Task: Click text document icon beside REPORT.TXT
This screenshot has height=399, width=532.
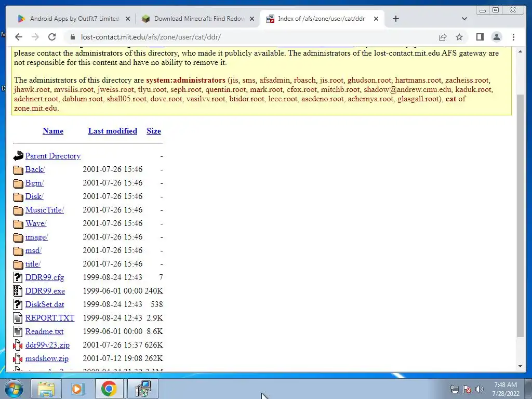Action: [18, 318]
